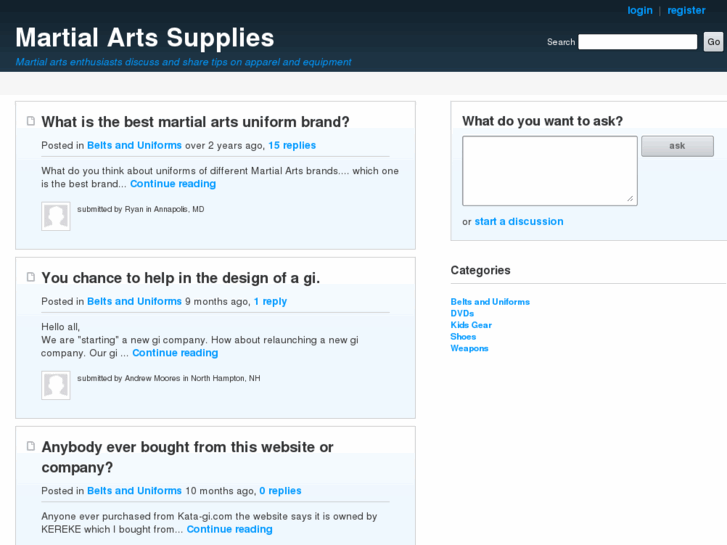This screenshot has height=545, width=727.
Task: Focus the Search input field
Action: pyautogui.click(x=637, y=42)
